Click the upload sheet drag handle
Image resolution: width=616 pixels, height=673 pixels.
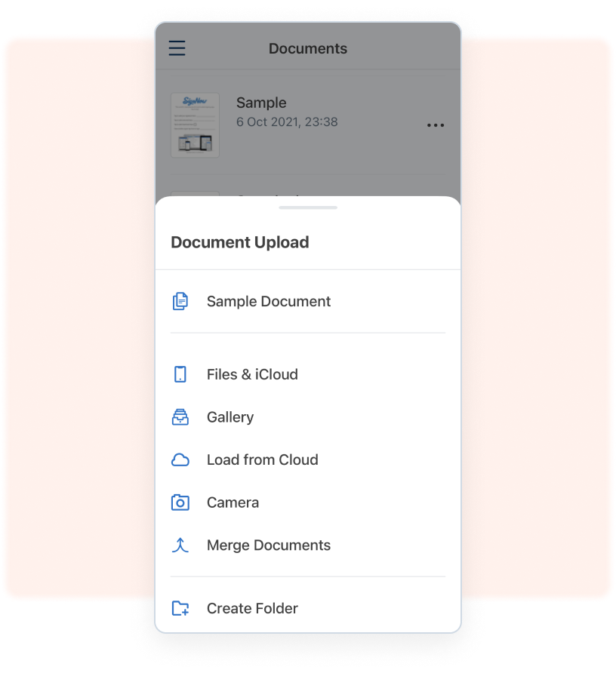pos(307,207)
